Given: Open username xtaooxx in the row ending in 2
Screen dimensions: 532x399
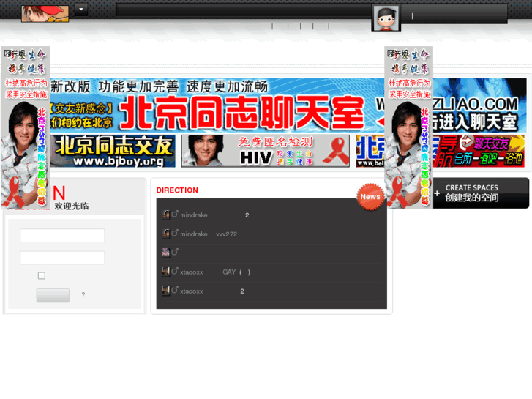Looking at the screenshot, I should [191, 291].
